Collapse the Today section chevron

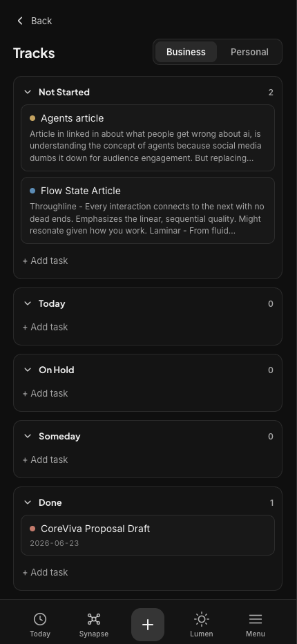coord(28,303)
